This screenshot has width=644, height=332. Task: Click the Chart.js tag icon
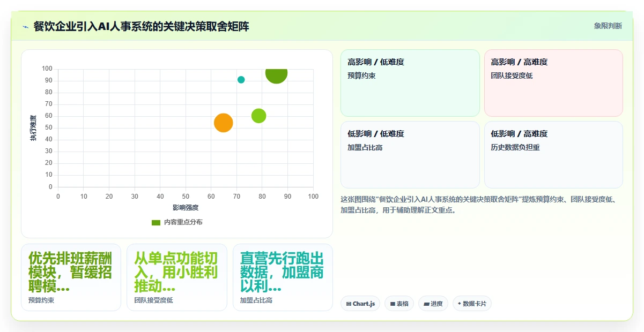click(349, 304)
